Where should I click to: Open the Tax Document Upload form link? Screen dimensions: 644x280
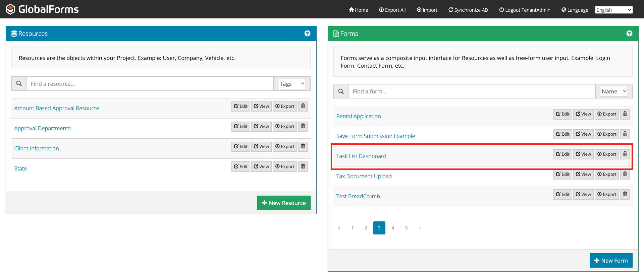(364, 176)
